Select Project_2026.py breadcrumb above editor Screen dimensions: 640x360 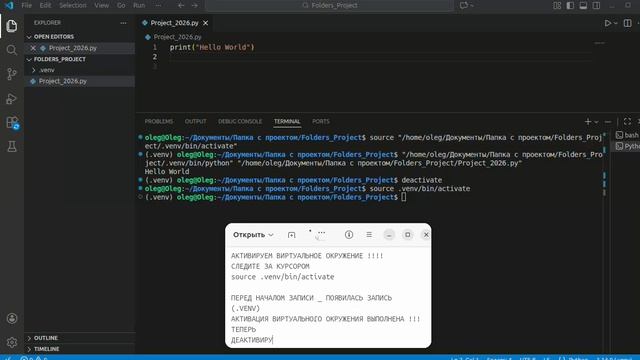tap(178, 37)
